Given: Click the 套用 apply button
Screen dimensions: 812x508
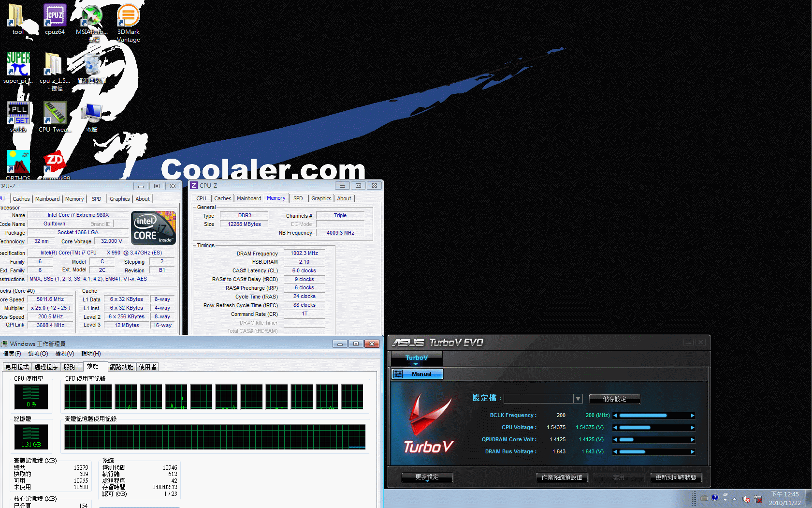Looking at the screenshot, I should 619,478.
